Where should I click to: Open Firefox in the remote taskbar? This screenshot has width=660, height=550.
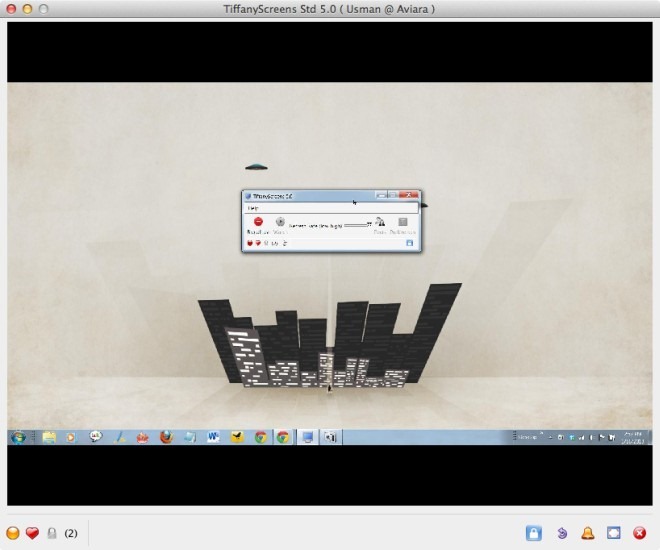point(166,438)
